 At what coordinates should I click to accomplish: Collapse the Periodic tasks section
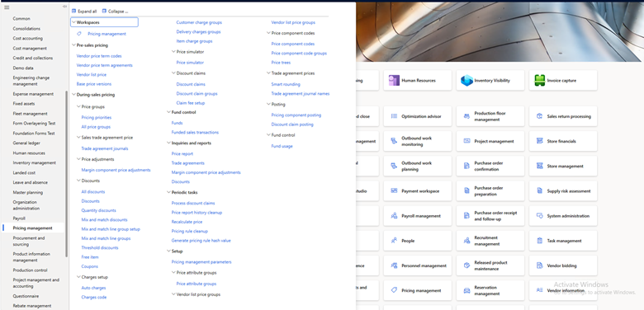point(168,192)
